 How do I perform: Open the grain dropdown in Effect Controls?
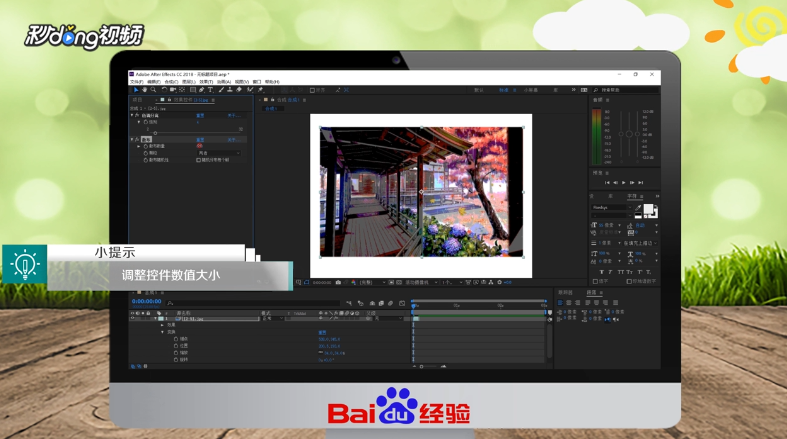point(218,153)
